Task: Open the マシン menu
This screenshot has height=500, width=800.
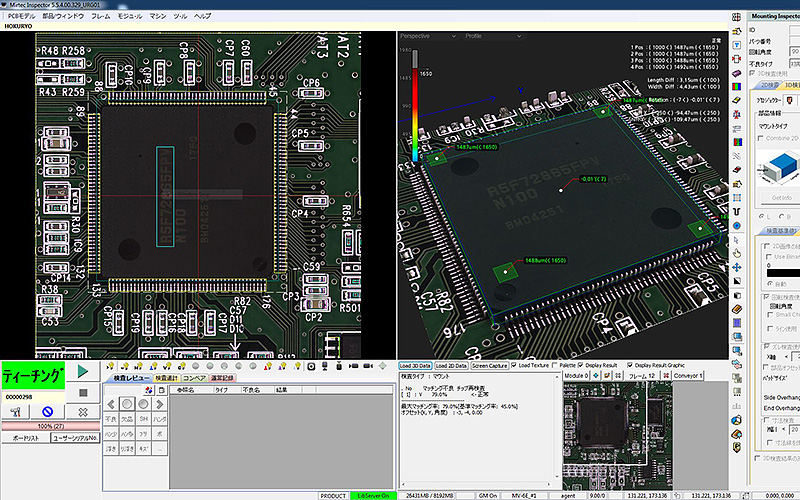Action: [x=155, y=17]
